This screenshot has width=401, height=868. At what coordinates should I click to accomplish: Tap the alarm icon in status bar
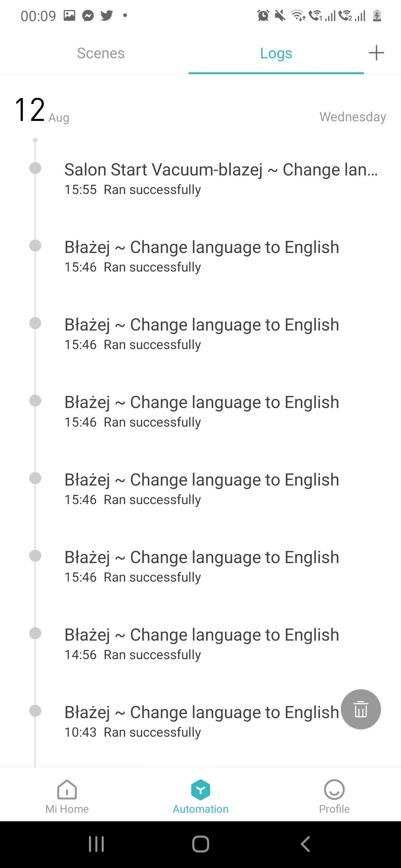pyautogui.click(x=263, y=16)
